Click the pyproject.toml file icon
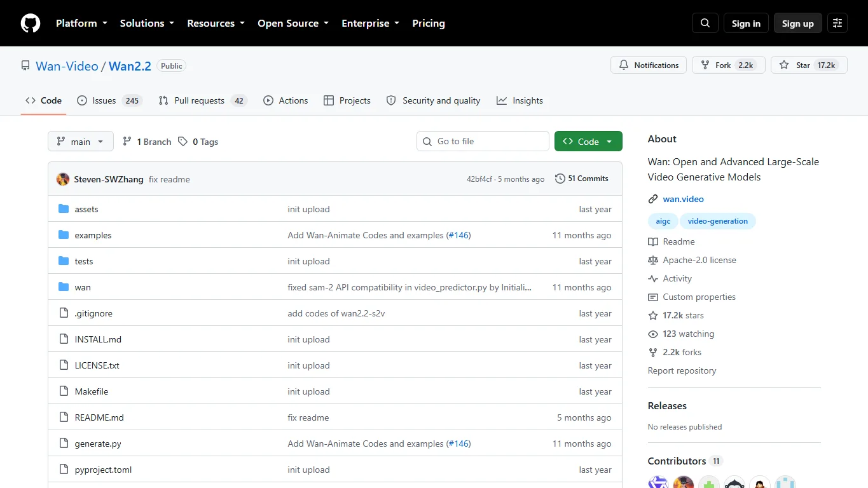 click(x=64, y=470)
